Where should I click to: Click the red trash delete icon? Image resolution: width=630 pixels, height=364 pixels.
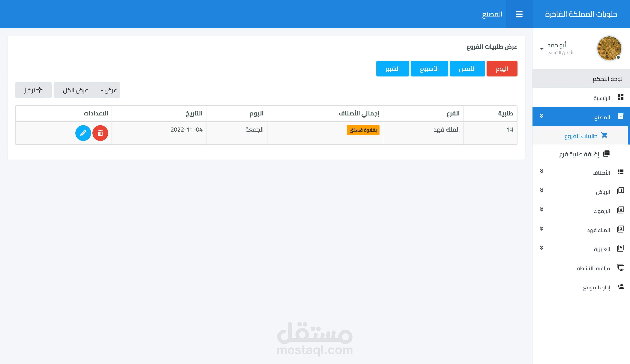(100, 133)
